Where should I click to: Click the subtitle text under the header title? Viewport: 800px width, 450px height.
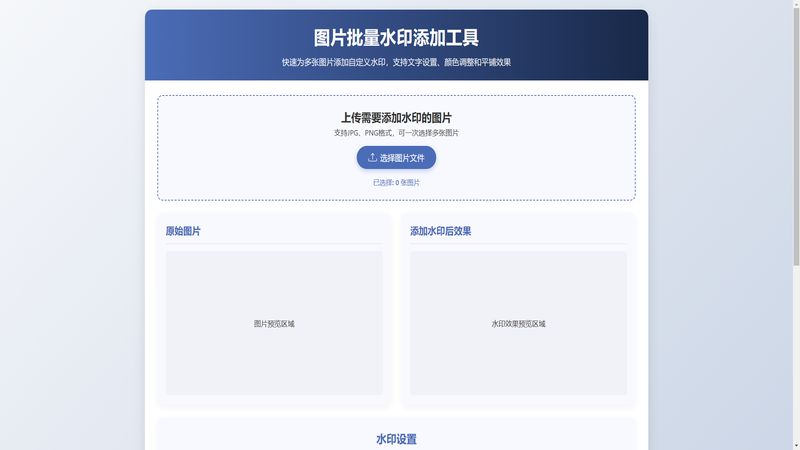tap(396, 62)
